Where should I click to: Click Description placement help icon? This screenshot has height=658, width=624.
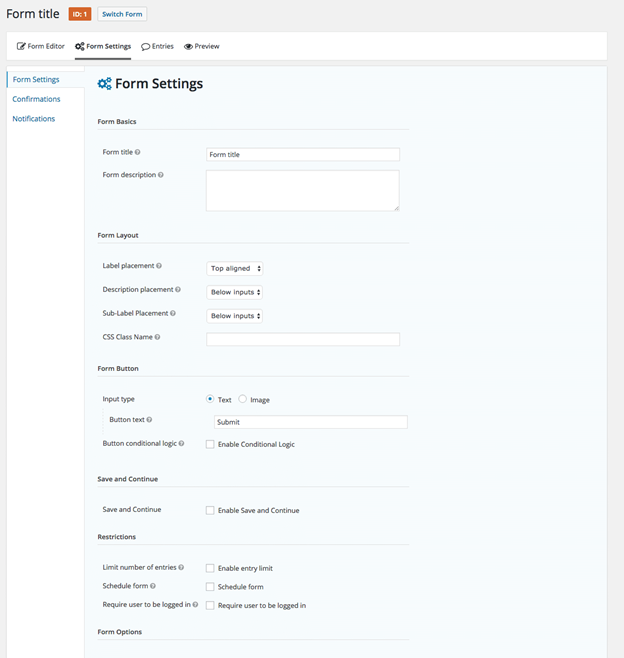(178, 289)
